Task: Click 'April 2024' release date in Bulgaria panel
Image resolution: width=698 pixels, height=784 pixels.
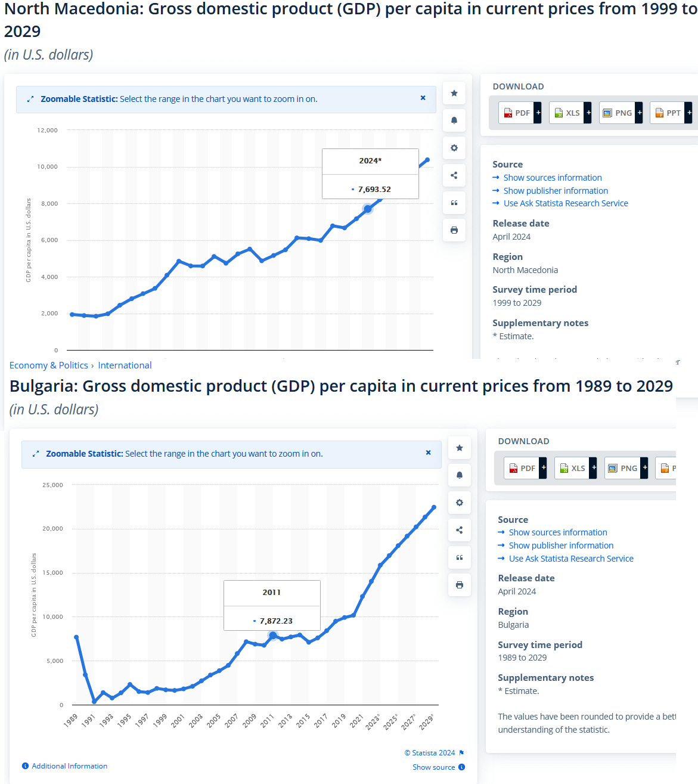Action: click(517, 591)
